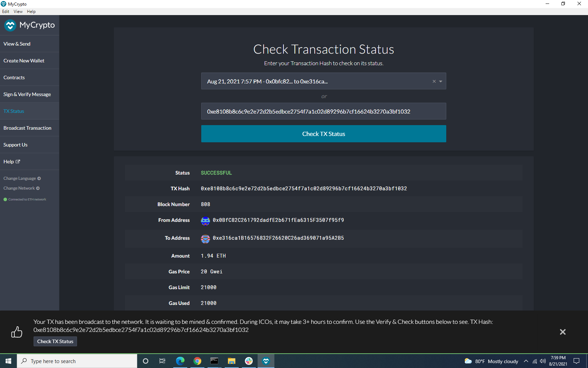The image size is (588, 368).
Task: Open the notification center
Action: (576, 361)
